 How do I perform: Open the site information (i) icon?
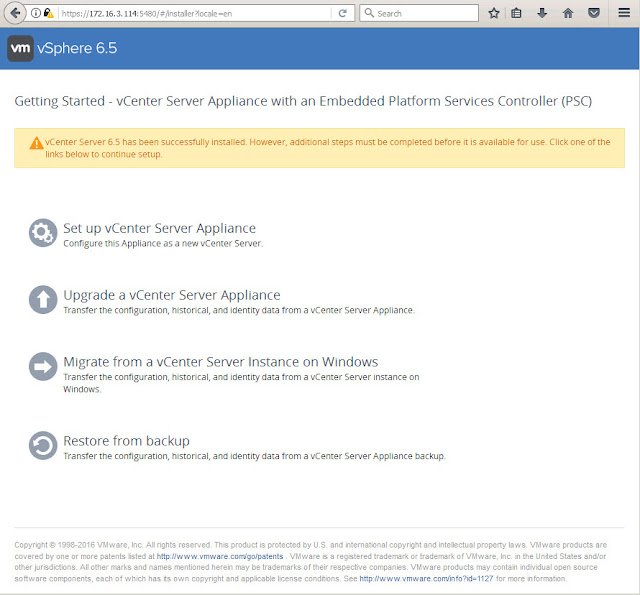[x=36, y=13]
